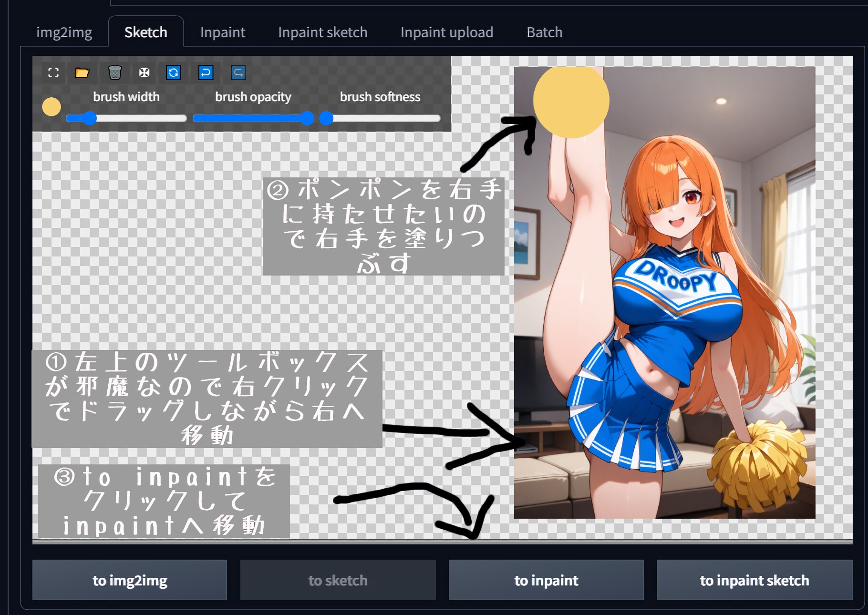The image size is (868, 615).
Task: Clear canvas with trash can icon
Action: (x=114, y=72)
